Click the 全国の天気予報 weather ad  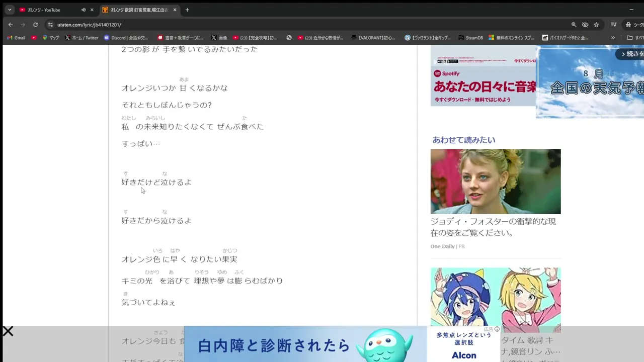[x=590, y=82]
